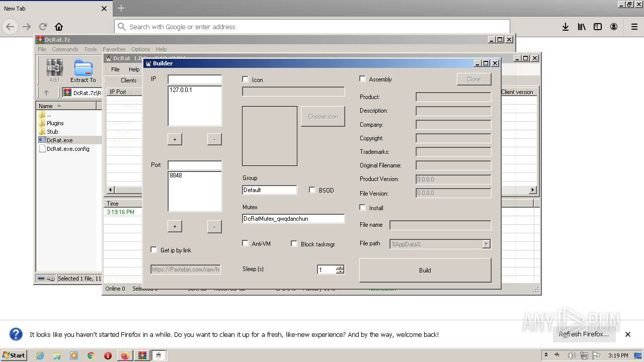Switch to Firefox in the taskbar

[125, 355]
